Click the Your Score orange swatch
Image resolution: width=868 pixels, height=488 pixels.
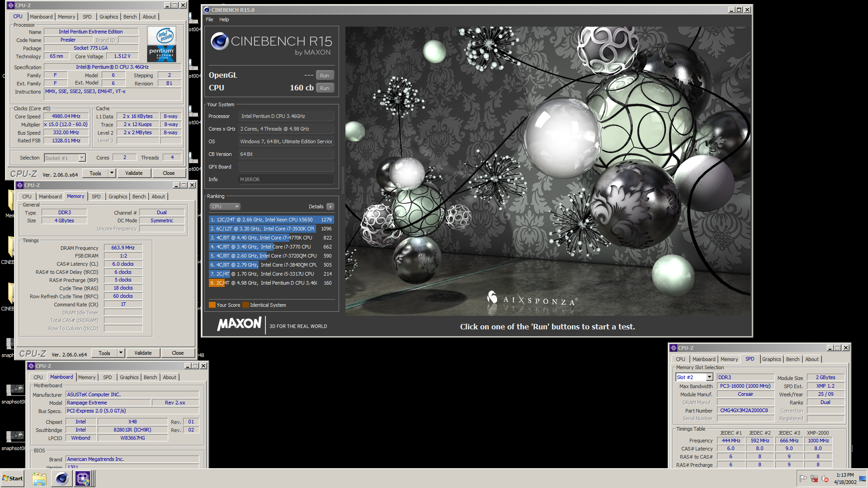pos(212,305)
